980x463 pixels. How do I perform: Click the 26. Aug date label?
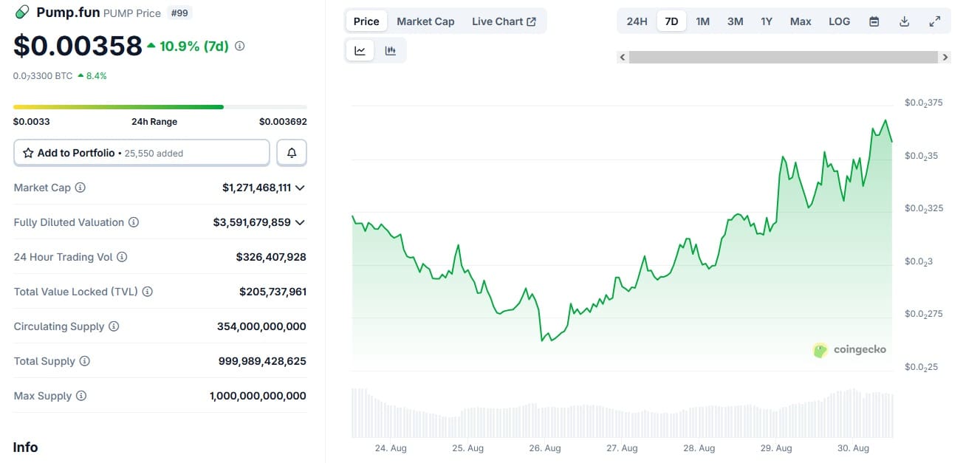pos(545,448)
